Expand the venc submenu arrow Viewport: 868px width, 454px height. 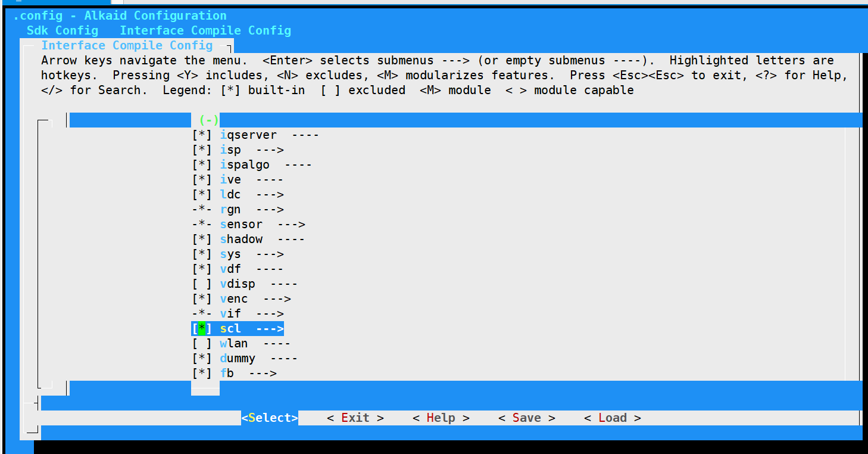(276, 299)
